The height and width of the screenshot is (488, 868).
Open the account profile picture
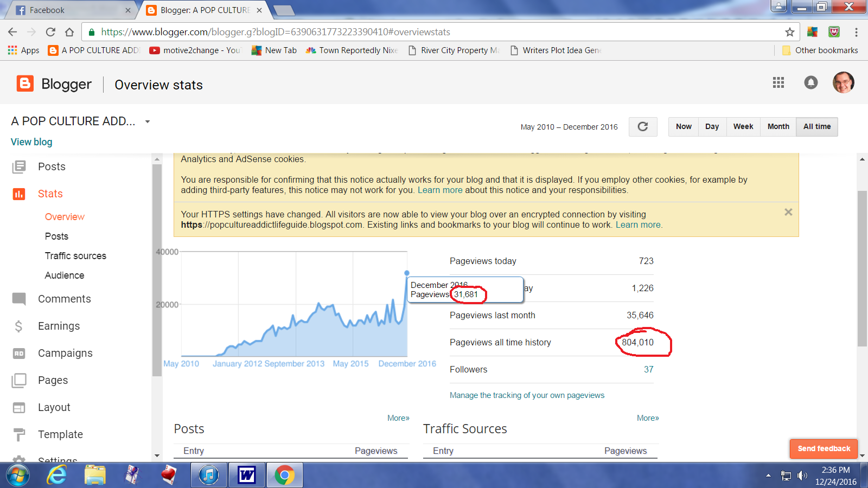(x=844, y=82)
